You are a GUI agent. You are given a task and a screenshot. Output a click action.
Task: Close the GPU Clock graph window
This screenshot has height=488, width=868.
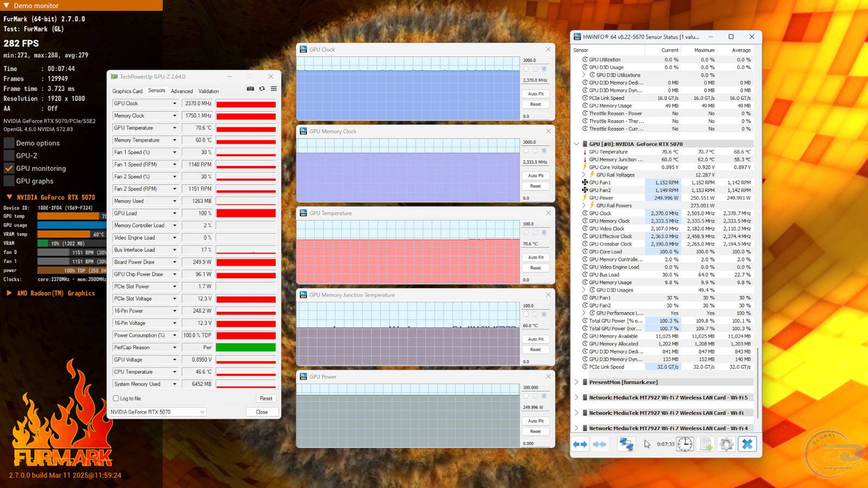pyautogui.click(x=548, y=49)
